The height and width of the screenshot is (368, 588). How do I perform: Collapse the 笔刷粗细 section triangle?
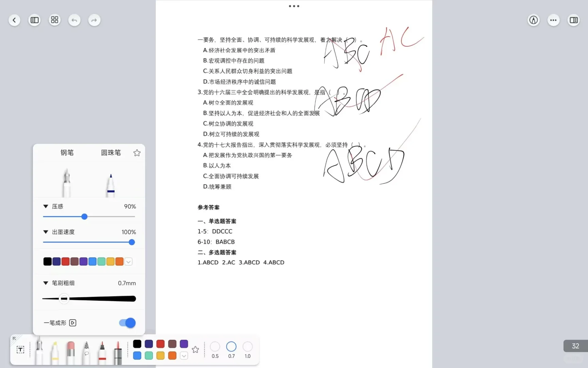pos(46,283)
